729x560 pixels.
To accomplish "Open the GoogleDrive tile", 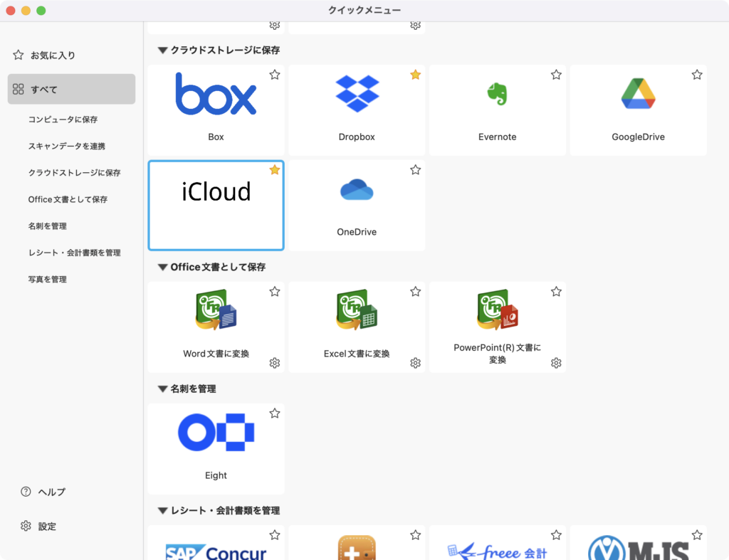I will click(638, 110).
